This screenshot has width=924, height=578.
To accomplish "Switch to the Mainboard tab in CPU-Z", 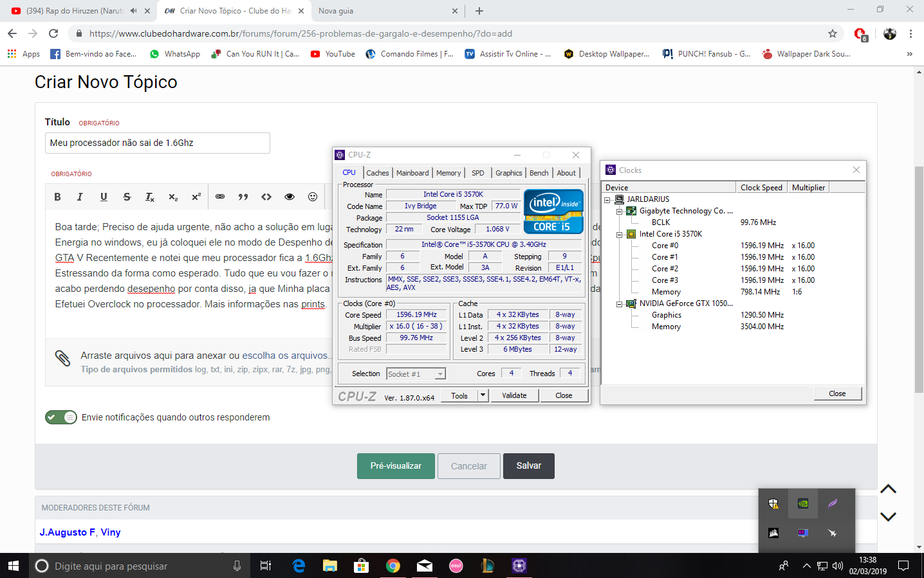I will (412, 173).
